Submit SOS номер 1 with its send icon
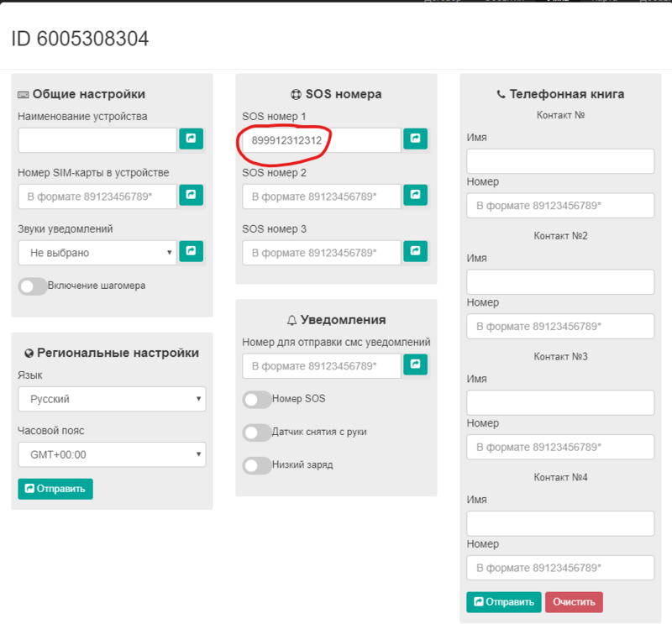This screenshot has height=624, width=672. (415, 139)
